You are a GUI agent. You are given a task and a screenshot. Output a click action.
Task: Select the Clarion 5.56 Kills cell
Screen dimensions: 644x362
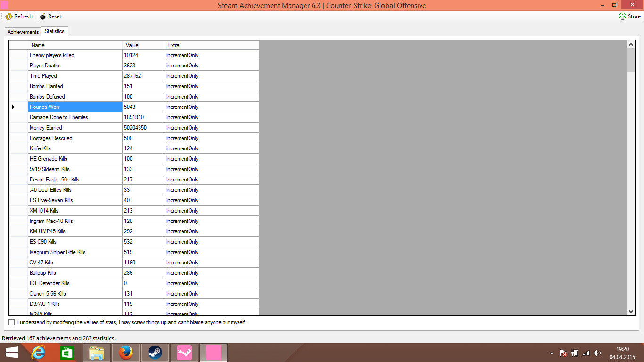(75, 294)
